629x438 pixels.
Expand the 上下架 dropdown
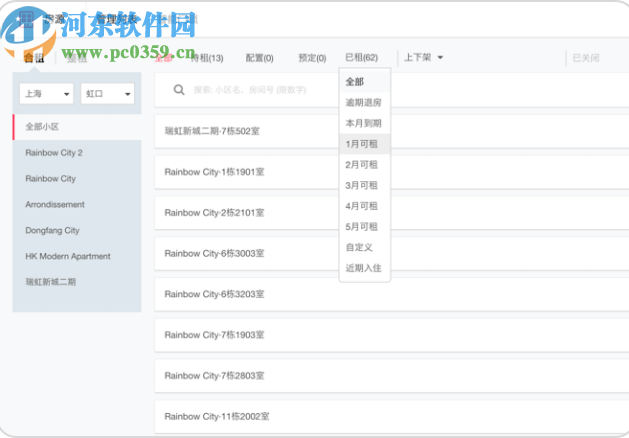pyautogui.click(x=423, y=57)
